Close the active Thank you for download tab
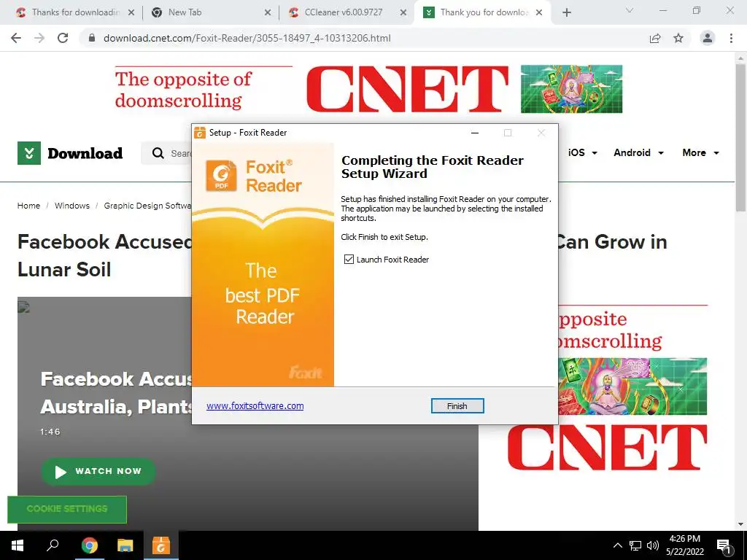 pos(539,12)
